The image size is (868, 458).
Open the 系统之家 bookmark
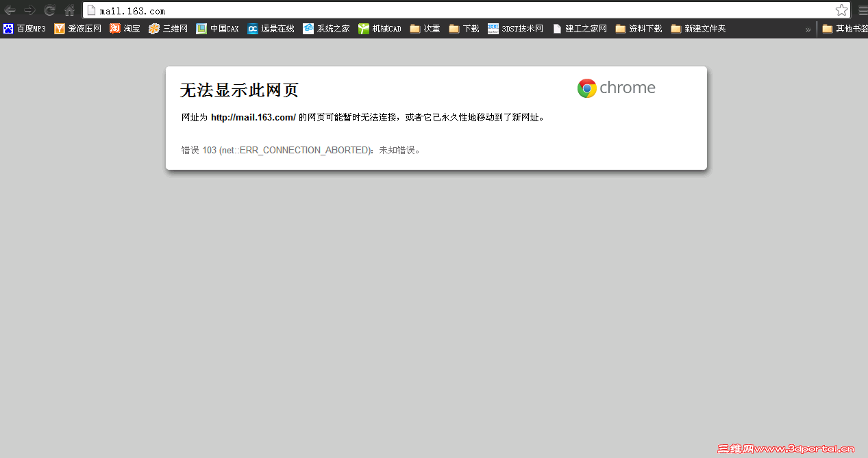[x=326, y=29]
